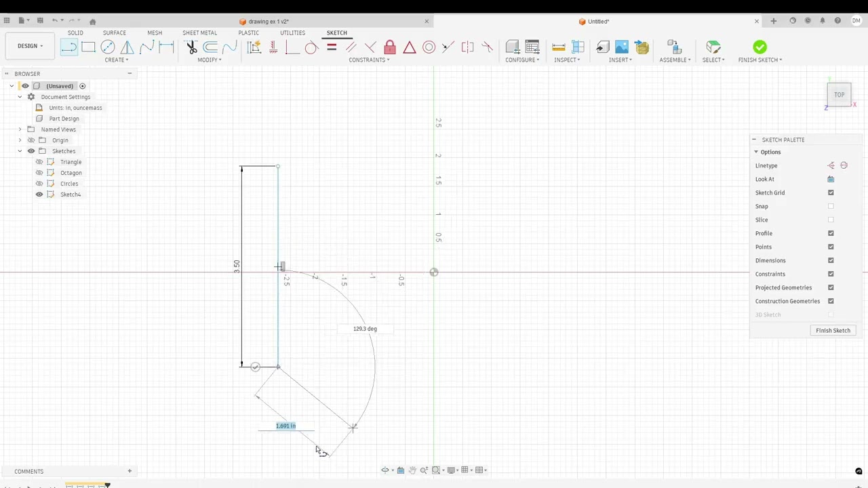Image resolution: width=868 pixels, height=488 pixels.
Task: Select the 2-Point Rectangle tool
Action: click(88, 47)
